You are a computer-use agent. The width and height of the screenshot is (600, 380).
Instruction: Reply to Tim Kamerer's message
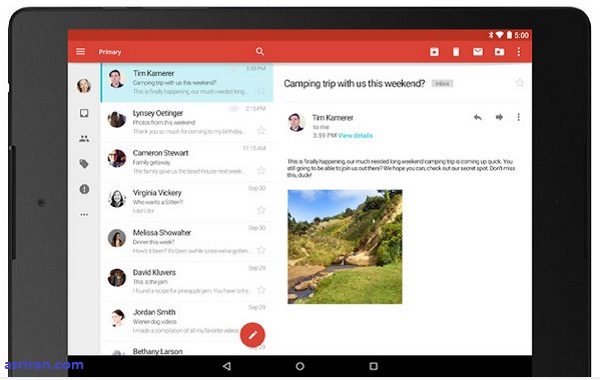[478, 117]
